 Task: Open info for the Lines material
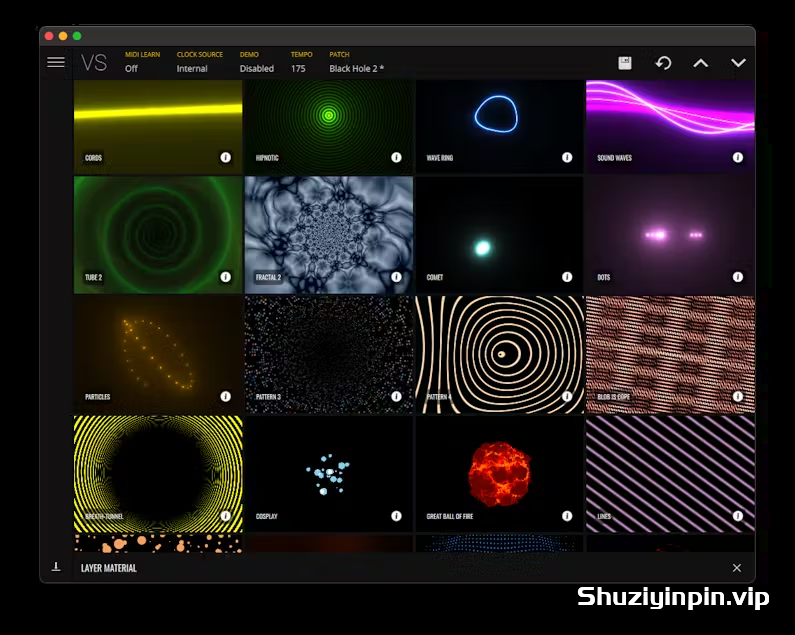point(738,515)
